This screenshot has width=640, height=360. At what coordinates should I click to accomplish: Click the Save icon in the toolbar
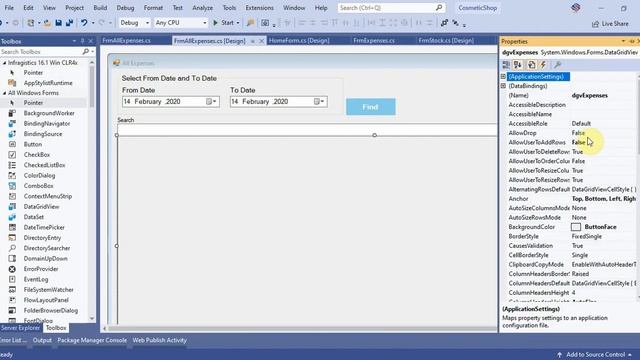tap(58, 23)
